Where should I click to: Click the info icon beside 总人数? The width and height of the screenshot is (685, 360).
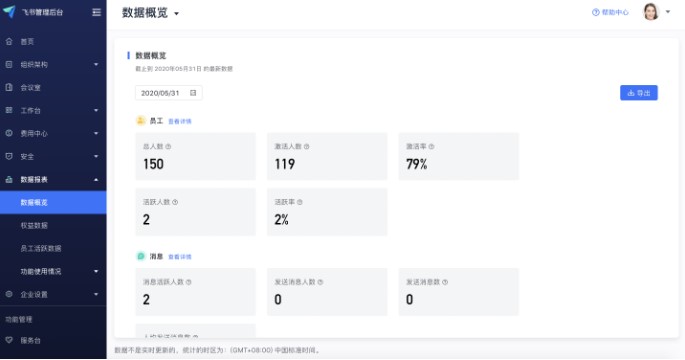click(x=168, y=146)
